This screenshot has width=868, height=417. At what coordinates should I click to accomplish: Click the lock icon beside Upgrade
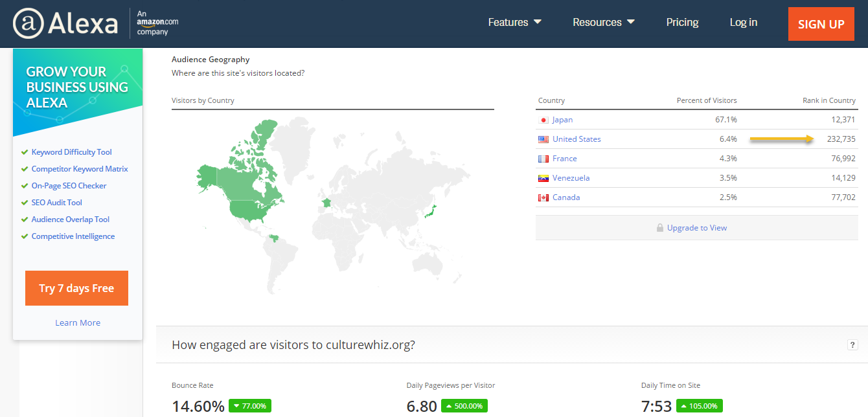pos(659,228)
